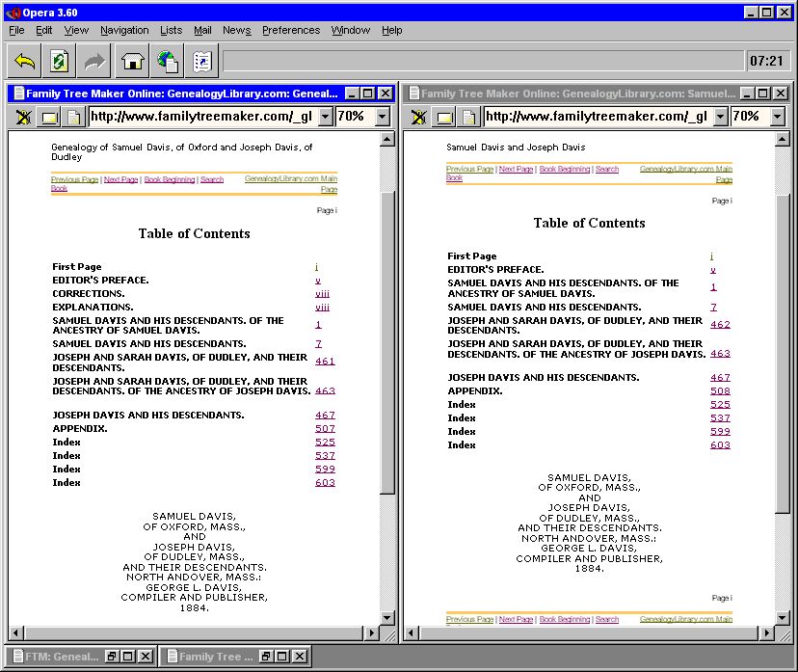
Task: Click the Reload page toolbar icon
Action: (59, 61)
